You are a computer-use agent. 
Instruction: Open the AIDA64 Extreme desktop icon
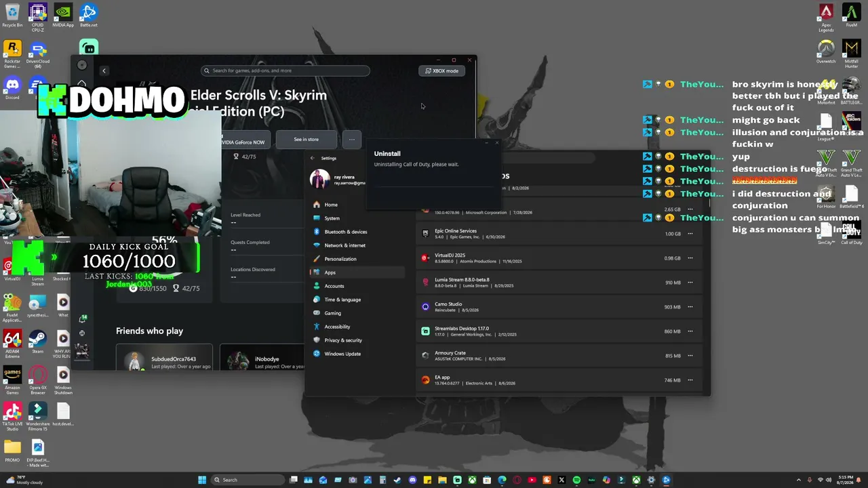(12, 345)
